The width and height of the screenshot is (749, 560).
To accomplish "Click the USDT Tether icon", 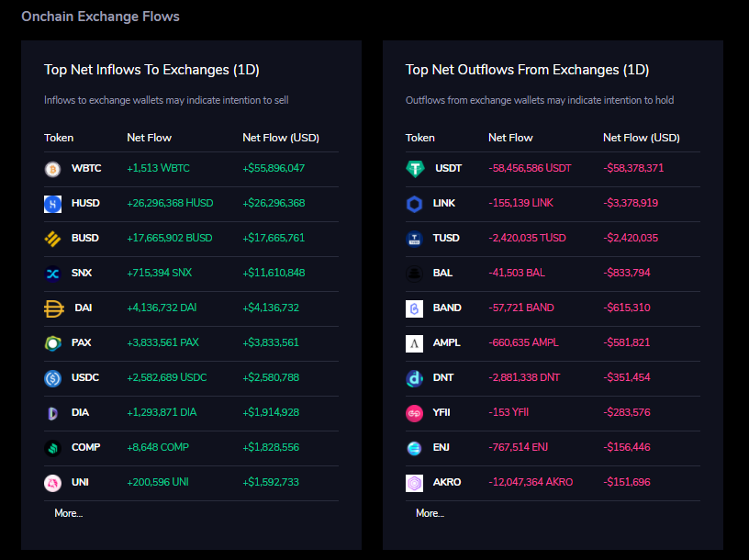I will coord(415,169).
